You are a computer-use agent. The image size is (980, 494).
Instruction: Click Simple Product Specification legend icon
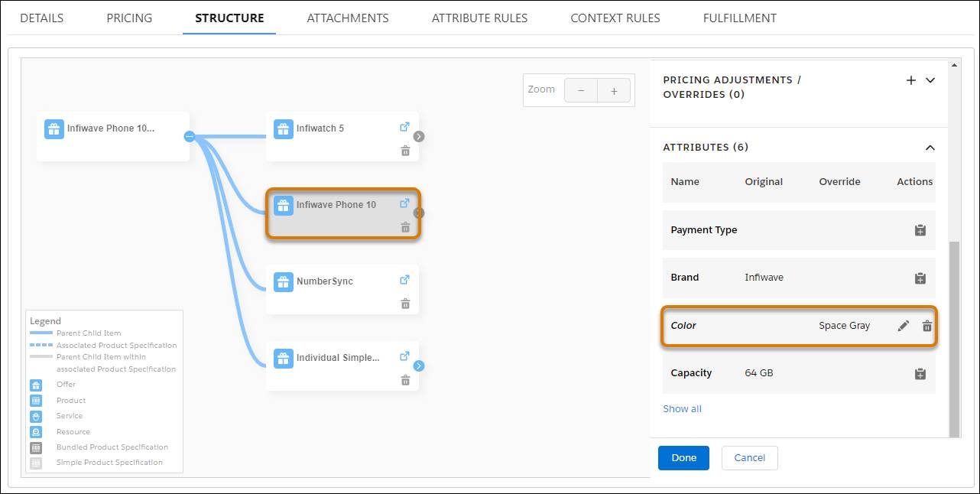(36, 463)
